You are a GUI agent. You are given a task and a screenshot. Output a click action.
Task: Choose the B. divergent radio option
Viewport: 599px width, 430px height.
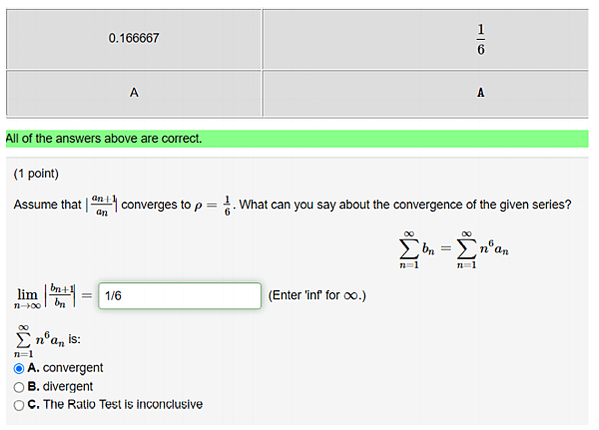pos(19,387)
